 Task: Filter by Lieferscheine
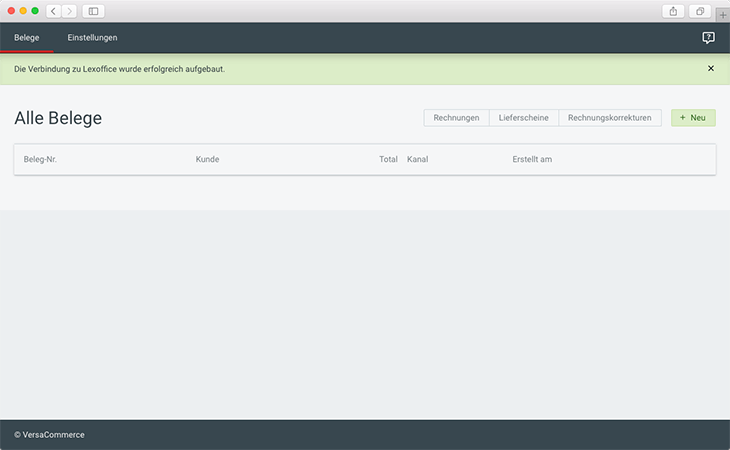coord(523,118)
